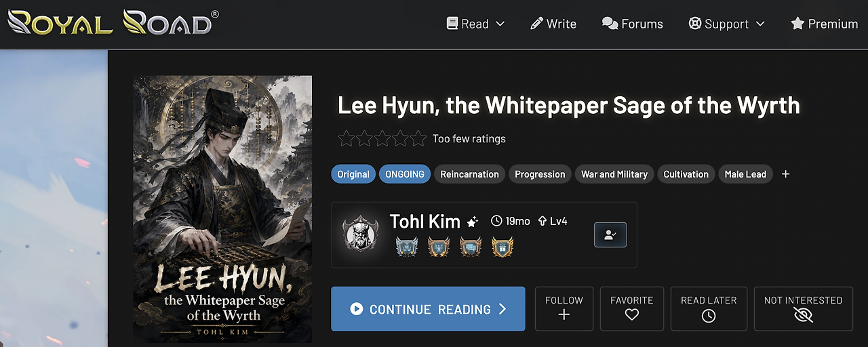Open the Reincarnation tag
Image resolution: width=868 pixels, height=347 pixels.
point(469,174)
